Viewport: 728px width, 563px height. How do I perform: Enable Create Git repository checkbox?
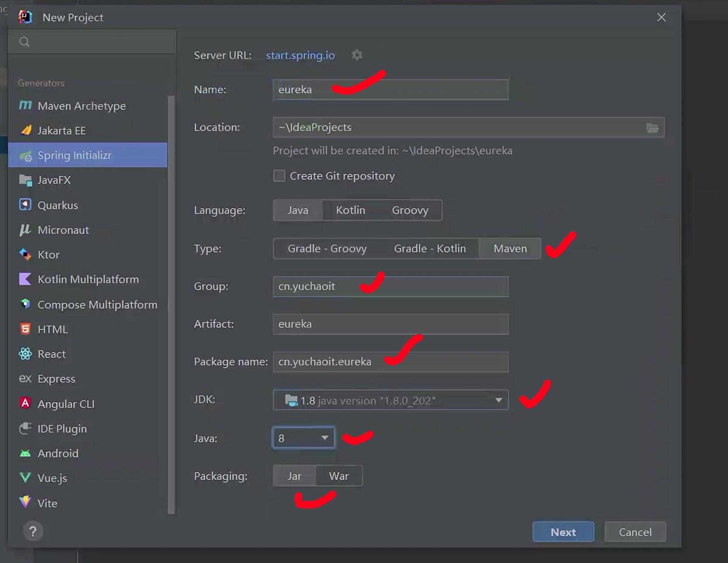[x=279, y=176]
